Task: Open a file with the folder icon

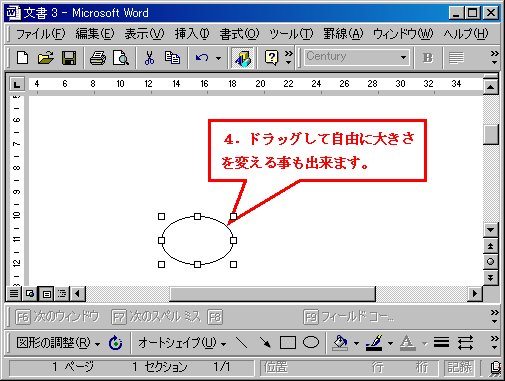Action: point(46,58)
